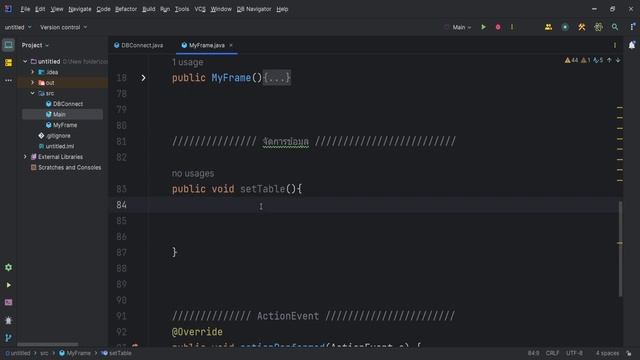Image resolution: width=640 pixels, height=360 pixels.
Task: Click the IntelliJ application logo
Action: point(8,9)
